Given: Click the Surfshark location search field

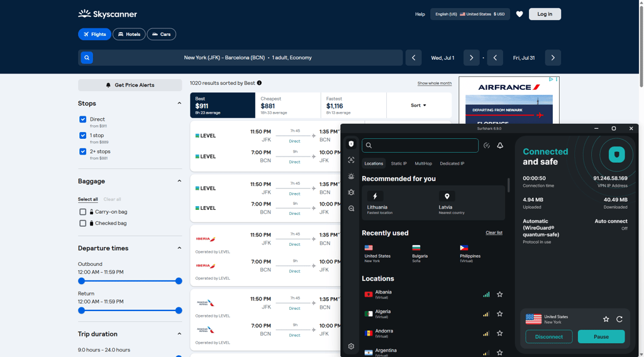Looking at the screenshot, I should (419, 145).
